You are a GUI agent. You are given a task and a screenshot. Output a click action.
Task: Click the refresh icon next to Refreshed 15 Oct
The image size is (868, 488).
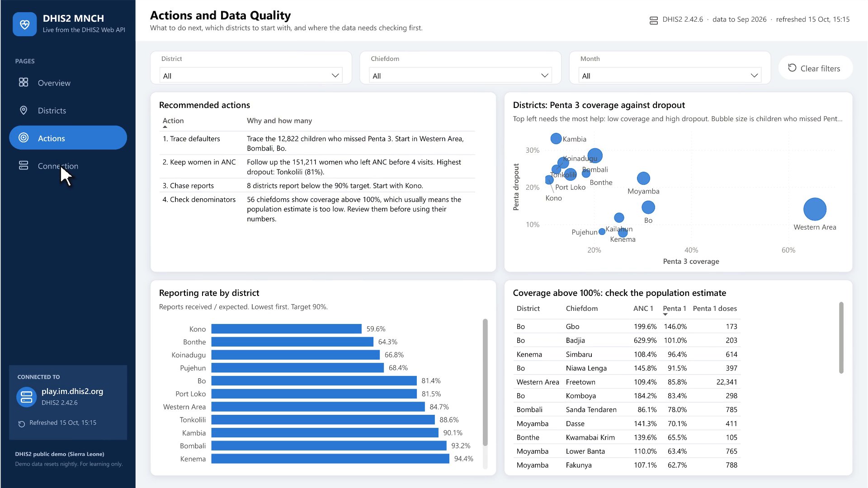(21, 423)
